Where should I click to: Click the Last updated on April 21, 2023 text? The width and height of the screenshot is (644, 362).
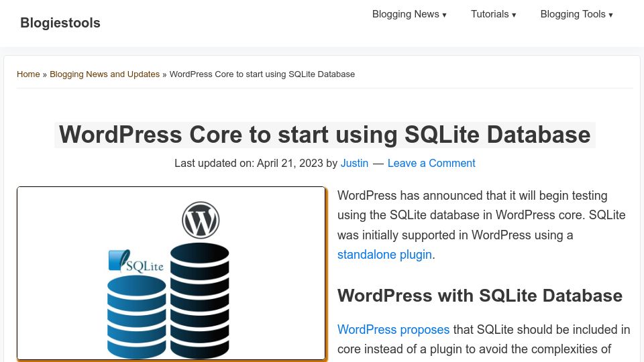(249, 164)
